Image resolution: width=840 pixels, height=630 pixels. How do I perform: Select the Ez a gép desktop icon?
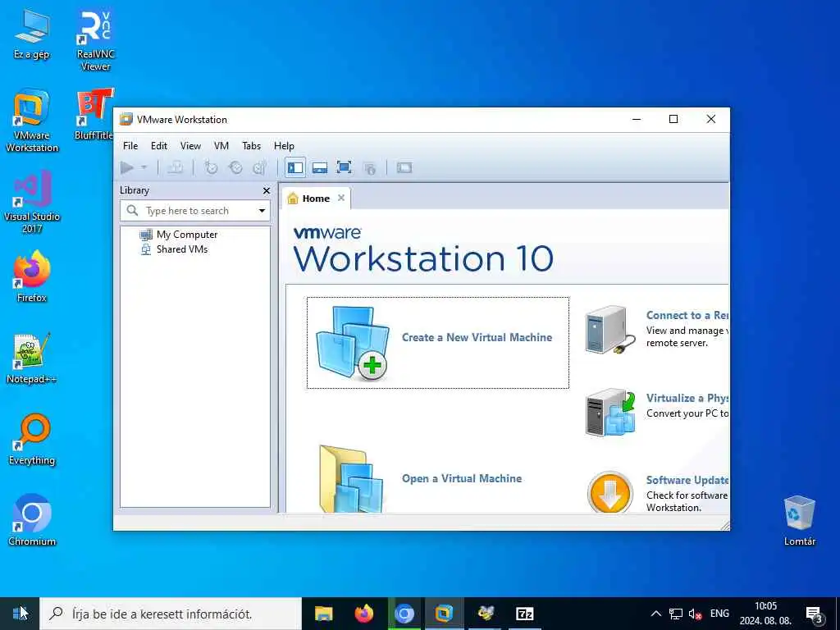point(32,34)
